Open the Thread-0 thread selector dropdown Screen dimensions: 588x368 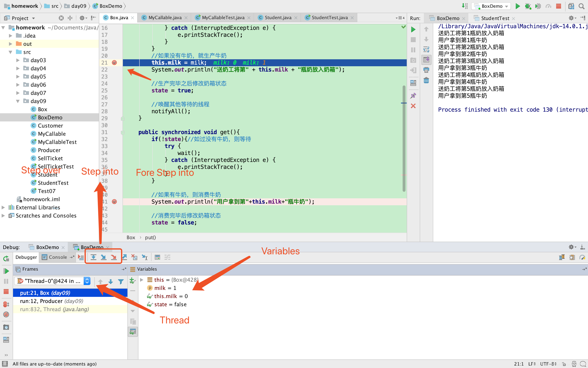tap(52, 281)
